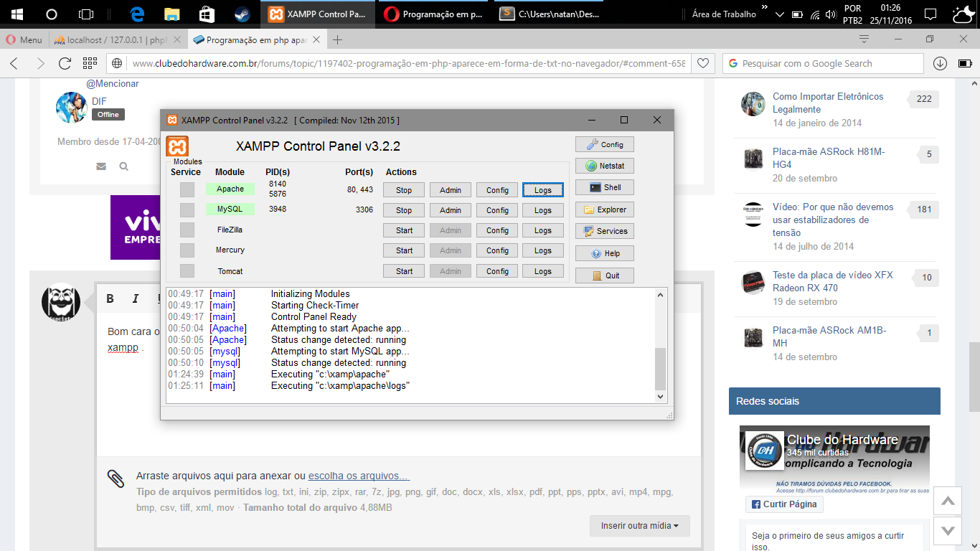This screenshot has height=551, width=980.
Task: Launch Microsoft Edge from taskbar
Action: coord(137,14)
